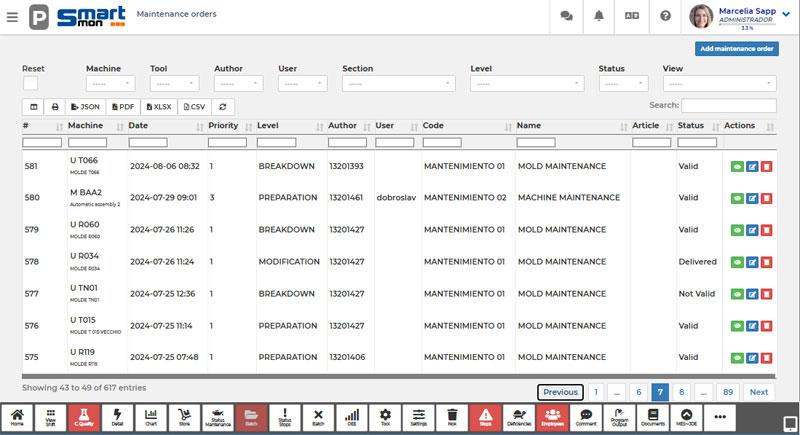
Task: Print the maintenance orders table
Action: [55, 106]
